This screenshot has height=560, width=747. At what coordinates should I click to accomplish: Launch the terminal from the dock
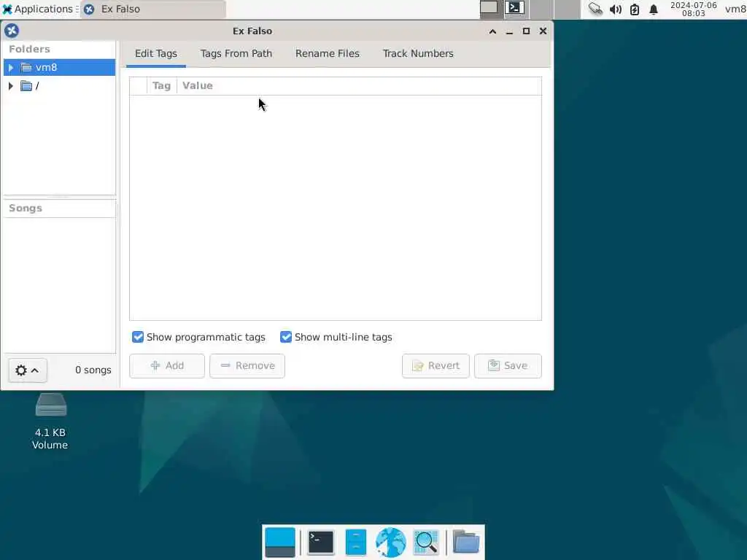(321, 542)
